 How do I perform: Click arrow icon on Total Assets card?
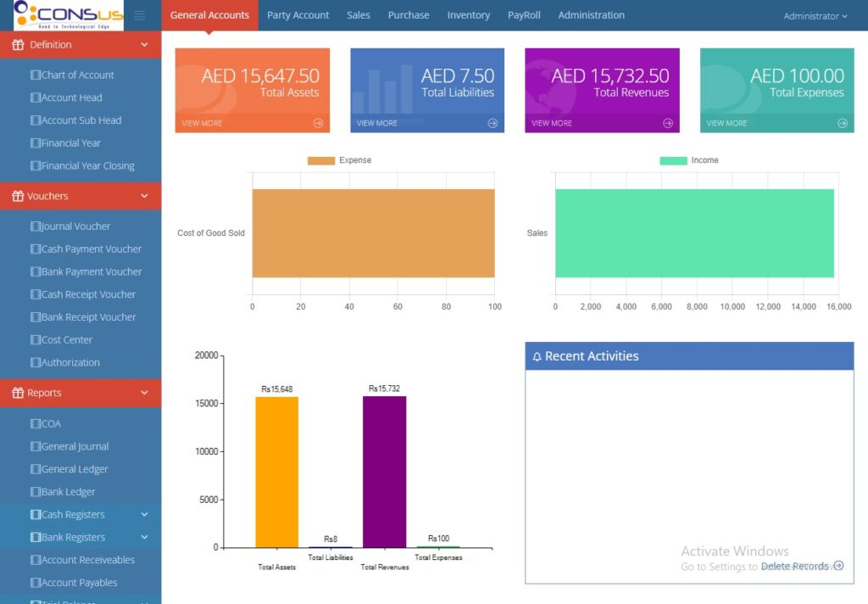[318, 123]
